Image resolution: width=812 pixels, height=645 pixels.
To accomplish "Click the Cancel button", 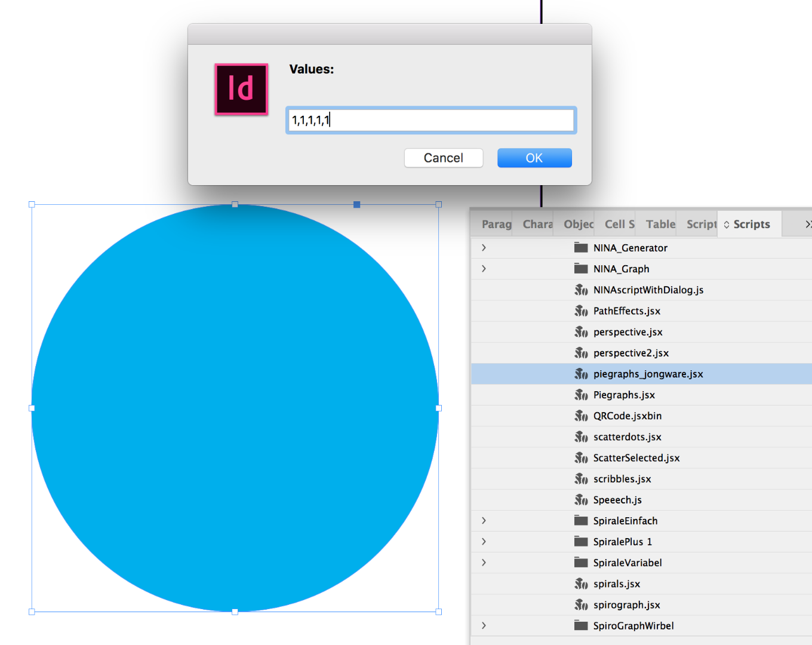I will pos(443,158).
